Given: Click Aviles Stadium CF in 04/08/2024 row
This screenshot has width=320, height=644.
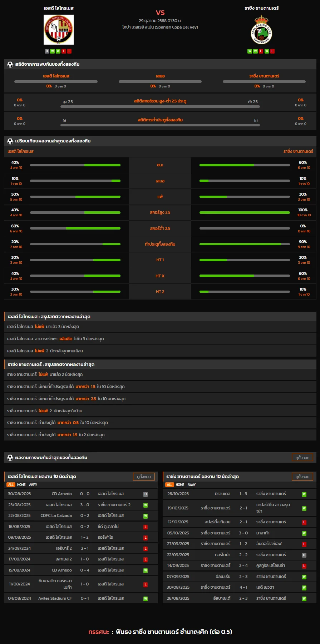Looking at the screenshot, I should pos(55,598).
